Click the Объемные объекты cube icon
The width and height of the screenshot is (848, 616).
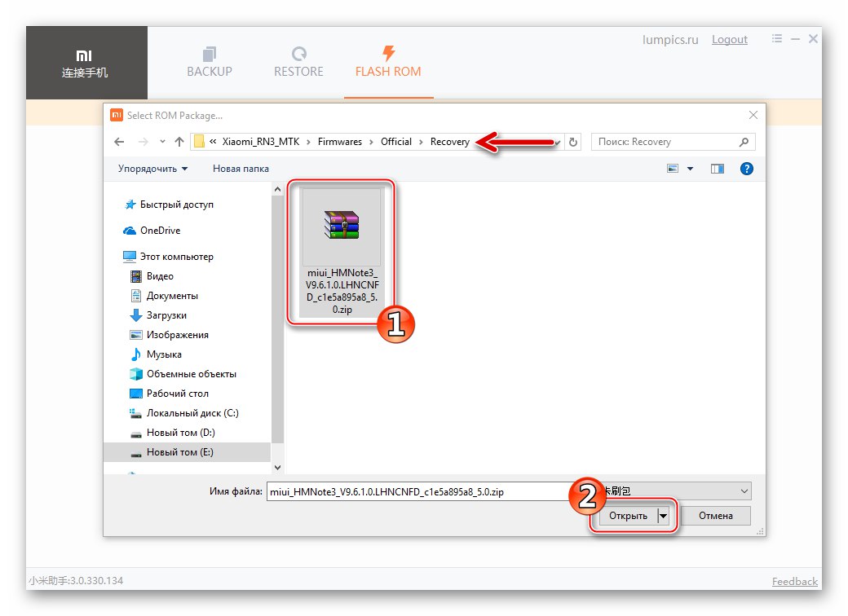click(136, 374)
